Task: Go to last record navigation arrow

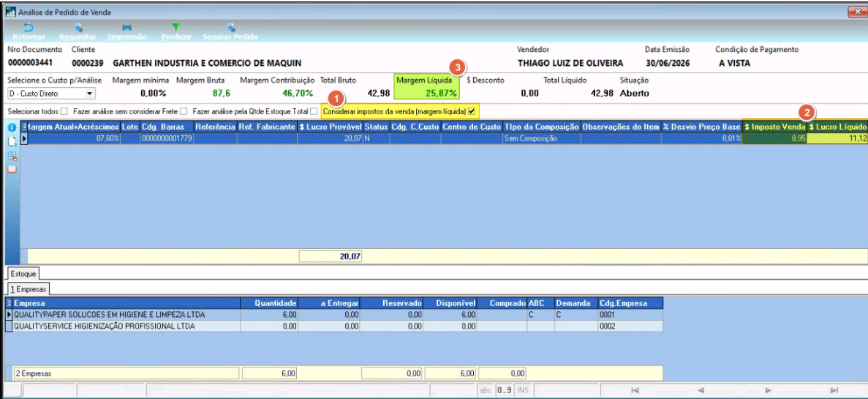Action: coord(834,390)
